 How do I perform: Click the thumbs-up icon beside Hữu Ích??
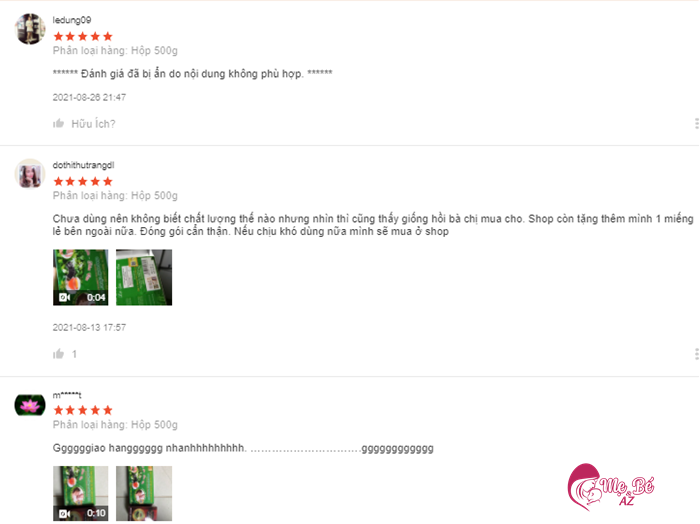coord(58,123)
